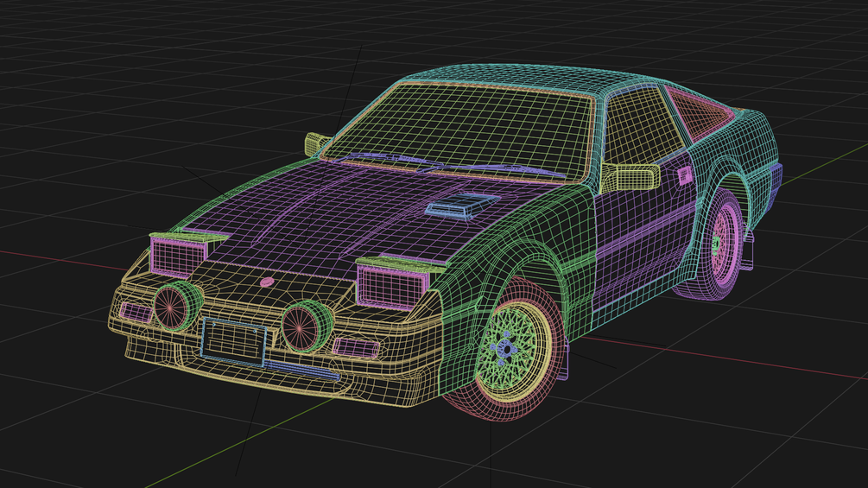Select the door handle on the door
The height and width of the screenshot is (488, 868).
[685, 176]
